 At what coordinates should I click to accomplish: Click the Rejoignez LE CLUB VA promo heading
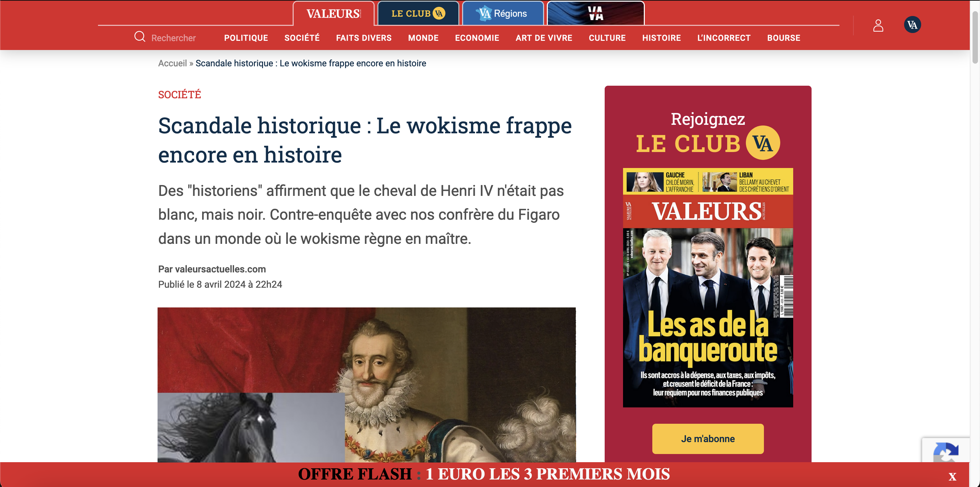(x=708, y=135)
